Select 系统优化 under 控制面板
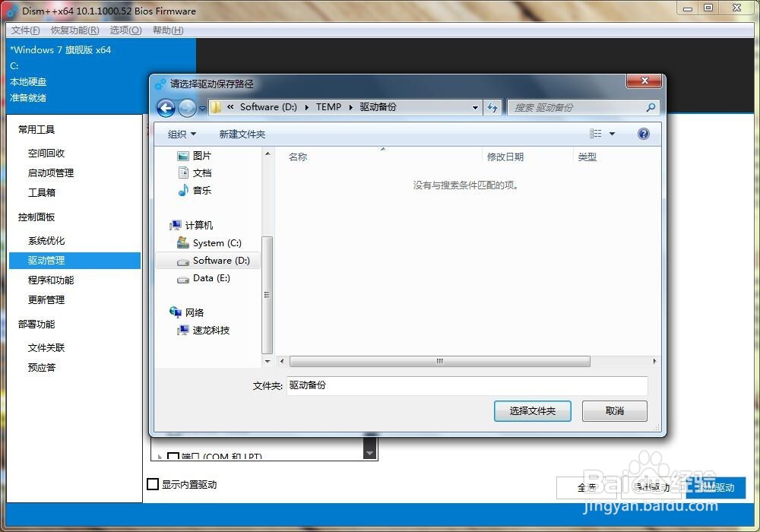The width and height of the screenshot is (760, 532). (46, 240)
